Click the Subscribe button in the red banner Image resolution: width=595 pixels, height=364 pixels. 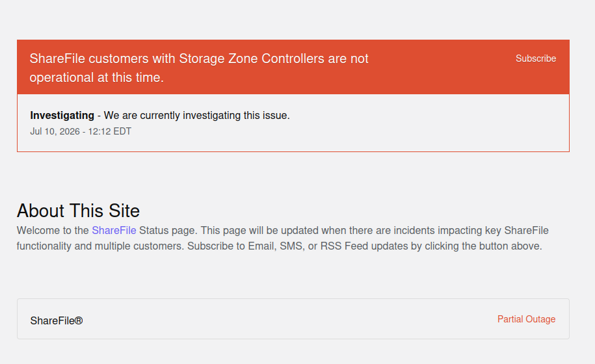click(535, 58)
